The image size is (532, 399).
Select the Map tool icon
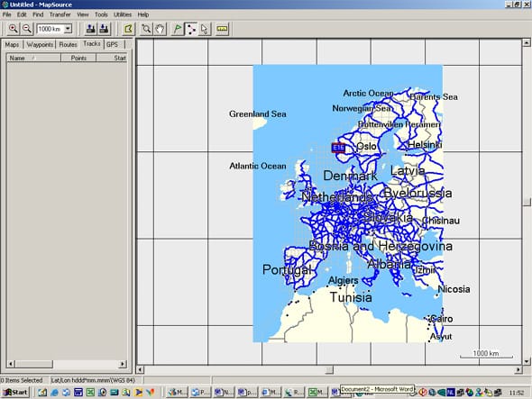click(x=128, y=29)
